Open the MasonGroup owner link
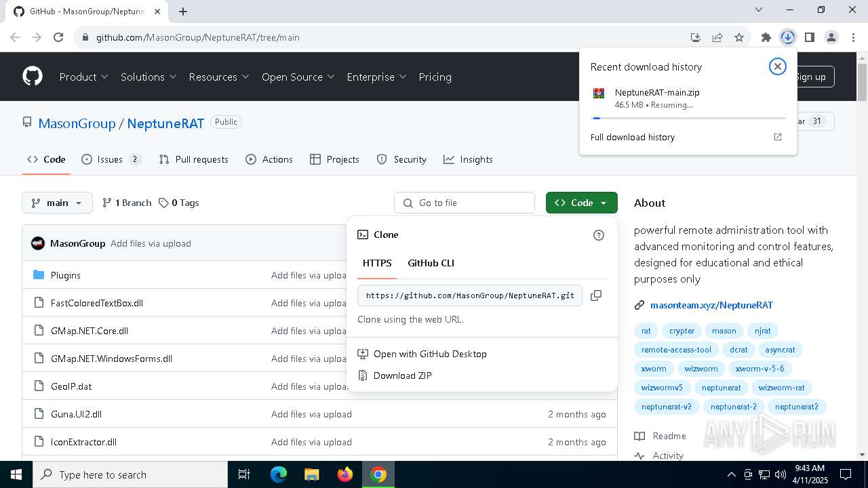This screenshot has height=488, width=868. 77,123
